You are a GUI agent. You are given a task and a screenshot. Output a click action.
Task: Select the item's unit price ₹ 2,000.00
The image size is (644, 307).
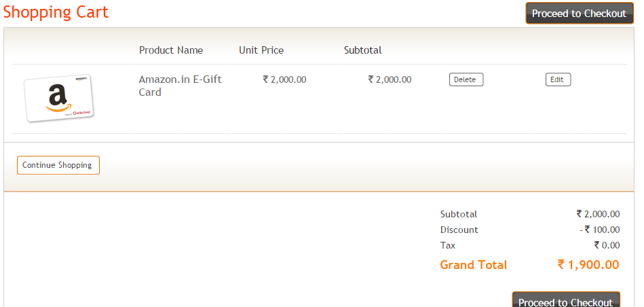284,79
